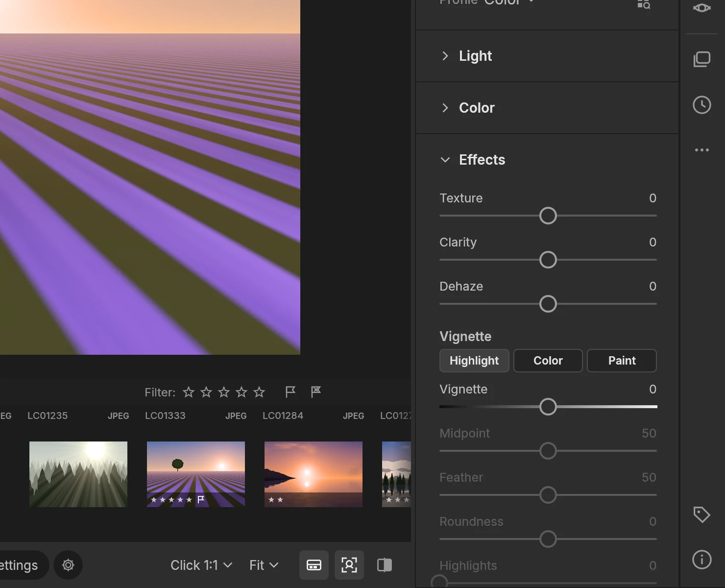The height and width of the screenshot is (588, 725).
Task: Open the Click 1:1 zoom dropdown
Action: pos(201,565)
